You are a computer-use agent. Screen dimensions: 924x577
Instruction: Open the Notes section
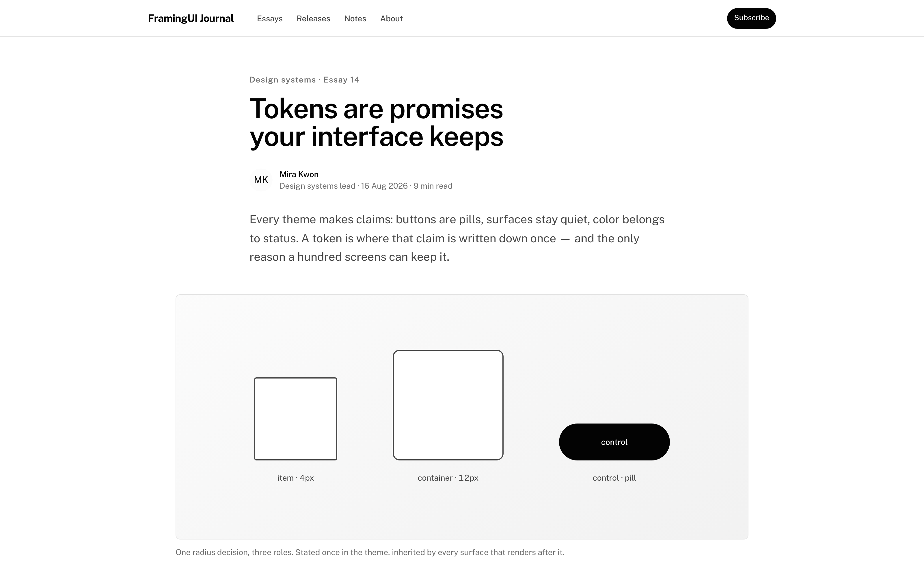click(355, 18)
